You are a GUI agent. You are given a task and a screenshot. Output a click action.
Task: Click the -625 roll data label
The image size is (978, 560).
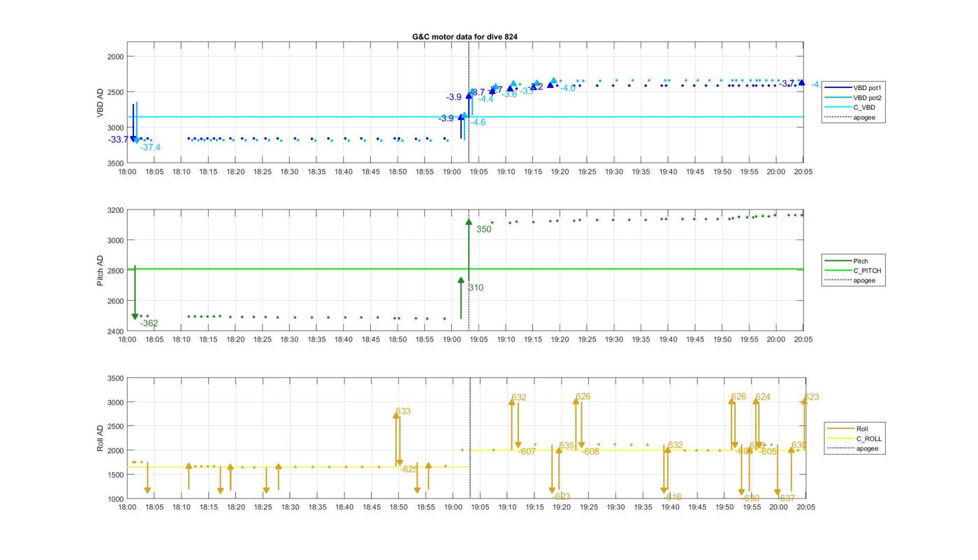(409, 469)
